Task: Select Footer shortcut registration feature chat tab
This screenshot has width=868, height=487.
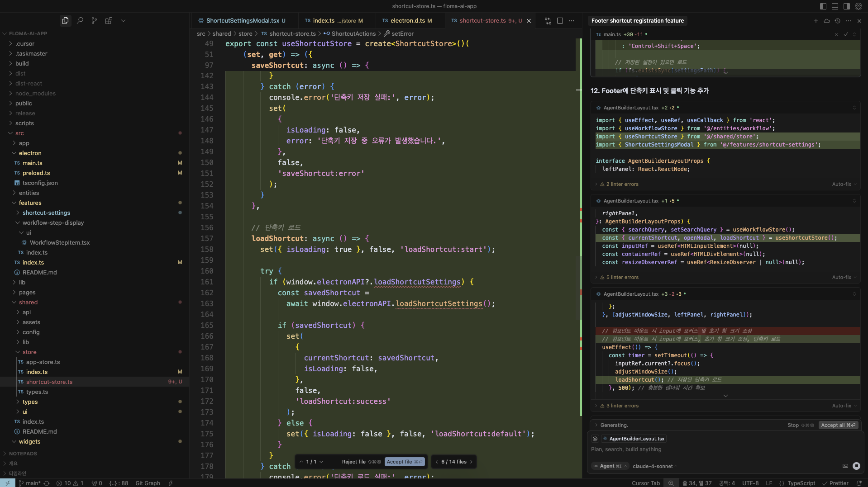Action: pos(638,21)
